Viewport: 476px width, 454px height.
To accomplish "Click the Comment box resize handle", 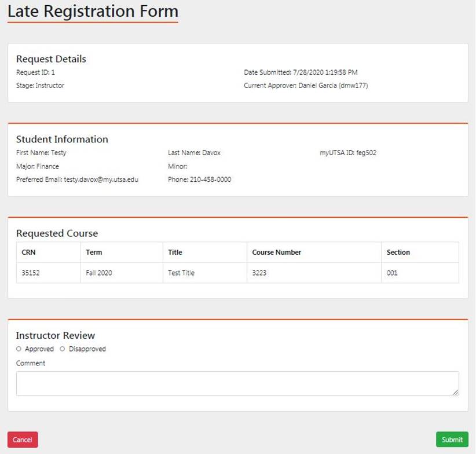I will tap(456, 393).
